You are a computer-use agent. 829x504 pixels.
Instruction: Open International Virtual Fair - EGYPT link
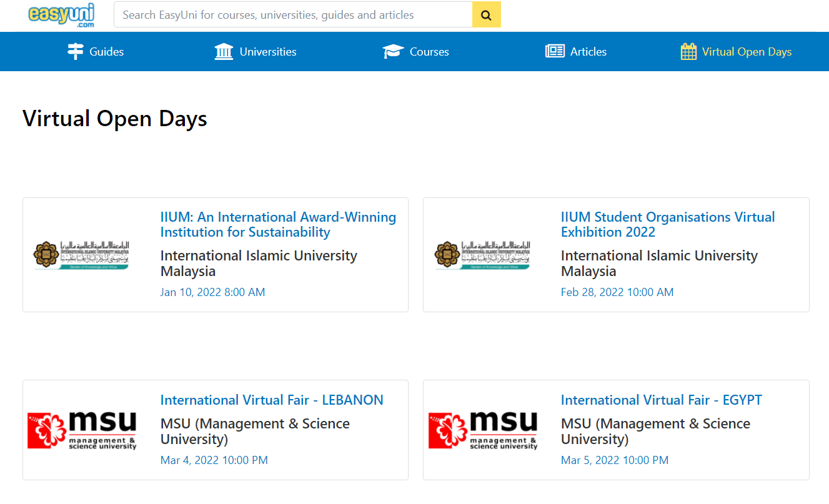point(661,400)
